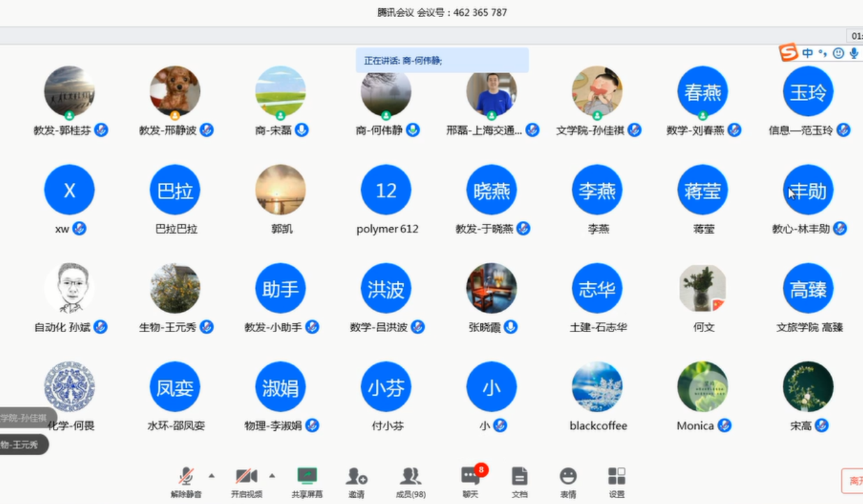This screenshot has width=863, height=504.
Task: Click the 正在讲话 speaking banner
Action: (442, 60)
